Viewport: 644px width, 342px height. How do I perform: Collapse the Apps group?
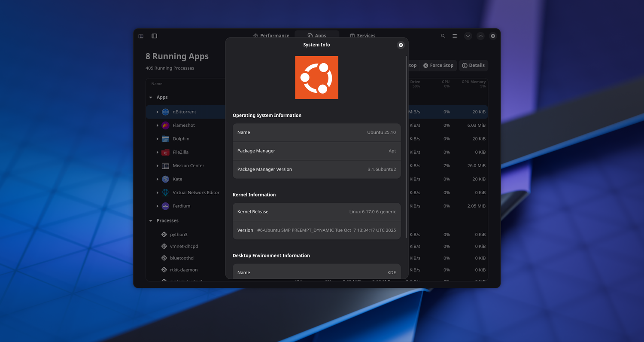pyautogui.click(x=151, y=98)
